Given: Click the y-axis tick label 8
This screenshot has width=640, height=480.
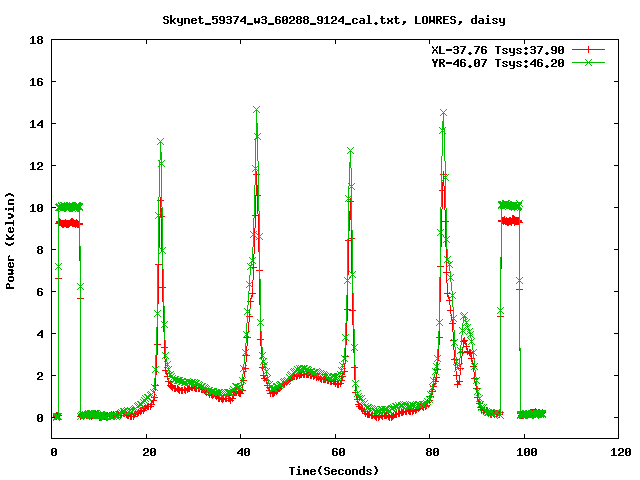Looking at the screenshot, I should tap(40, 250).
